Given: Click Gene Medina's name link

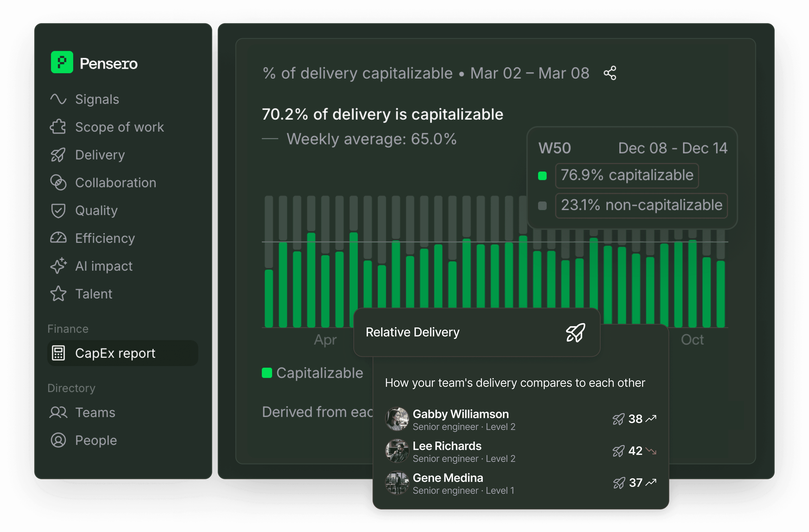Looking at the screenshot, I should (448, 478).
